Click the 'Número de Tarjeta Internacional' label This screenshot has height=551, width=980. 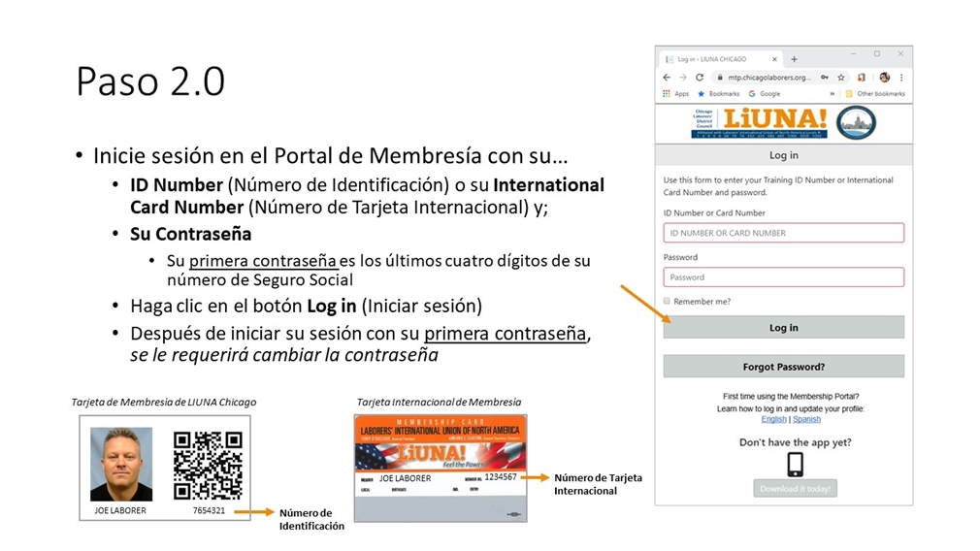[x=598, y=484]
